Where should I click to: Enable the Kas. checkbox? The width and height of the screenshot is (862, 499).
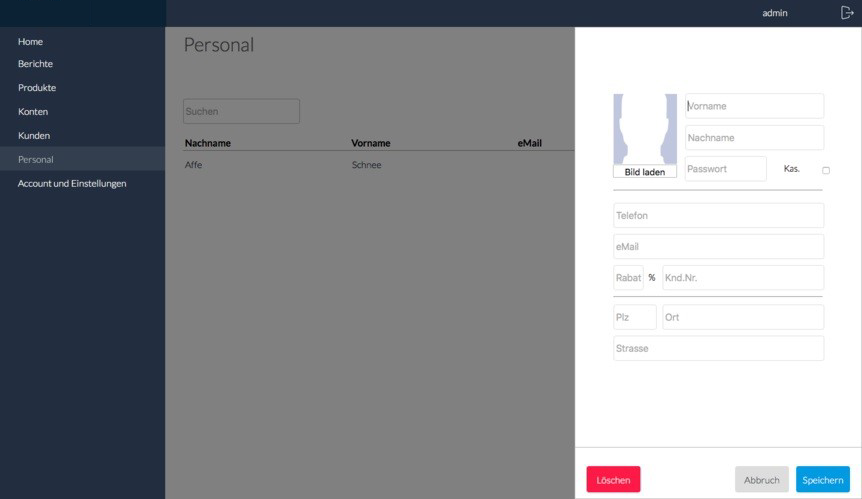(x=826, y=170)
